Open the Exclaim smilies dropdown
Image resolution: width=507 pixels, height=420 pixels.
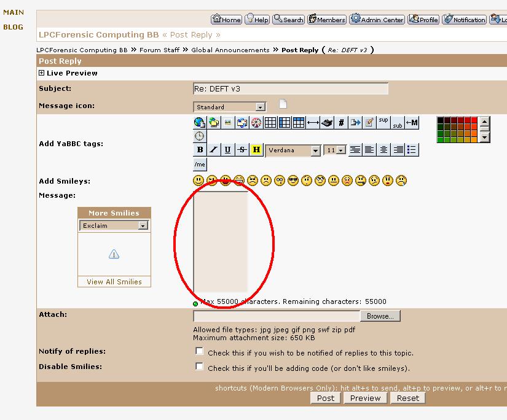[x=143, y=226]
